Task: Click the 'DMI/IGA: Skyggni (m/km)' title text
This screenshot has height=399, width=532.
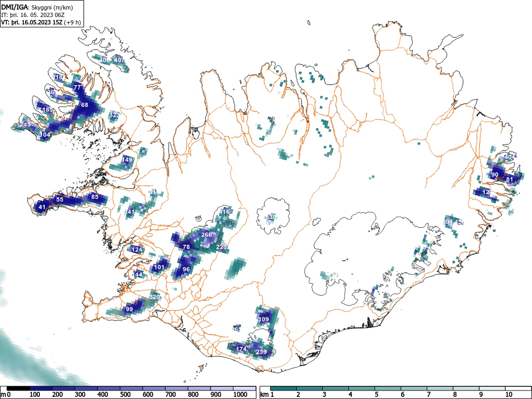Action: click(x=37, y=7)
